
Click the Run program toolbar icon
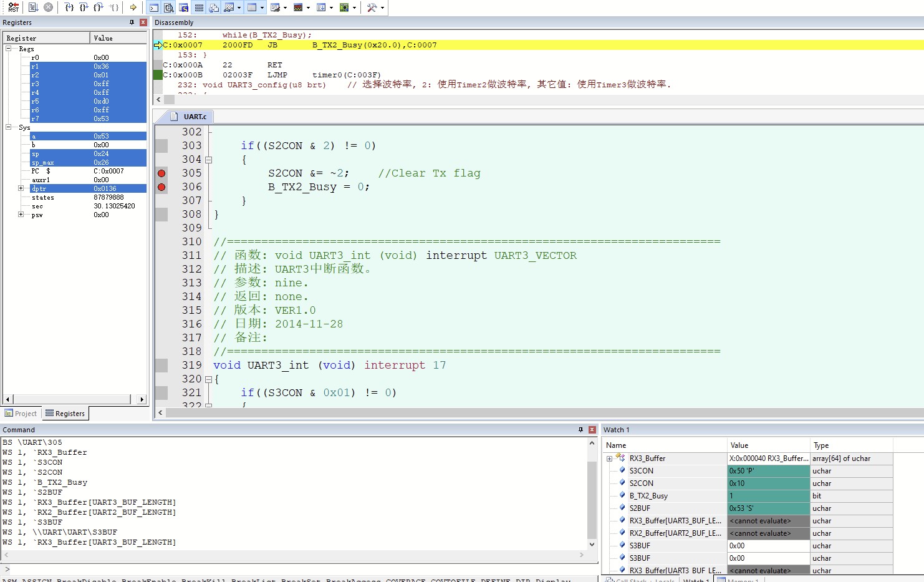[34, 7]
